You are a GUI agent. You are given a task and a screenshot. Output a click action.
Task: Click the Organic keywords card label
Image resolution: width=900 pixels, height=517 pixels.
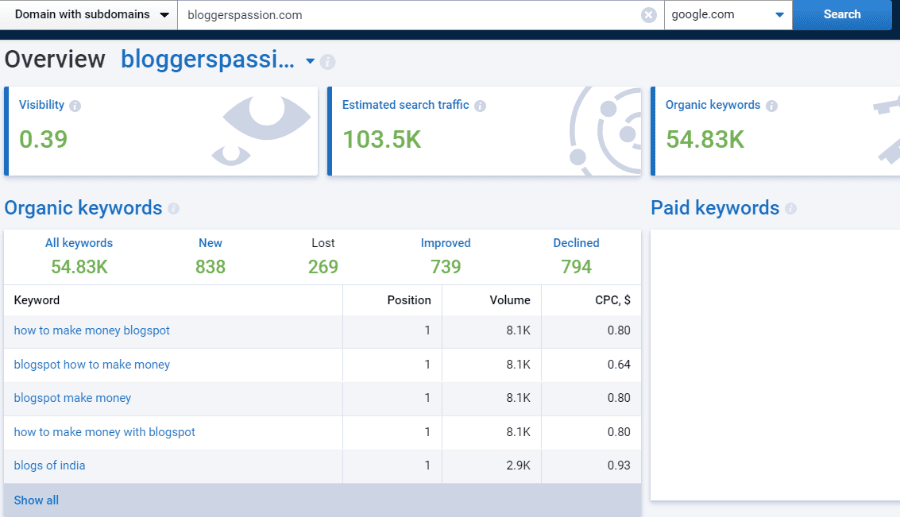(x=712, y=105)
